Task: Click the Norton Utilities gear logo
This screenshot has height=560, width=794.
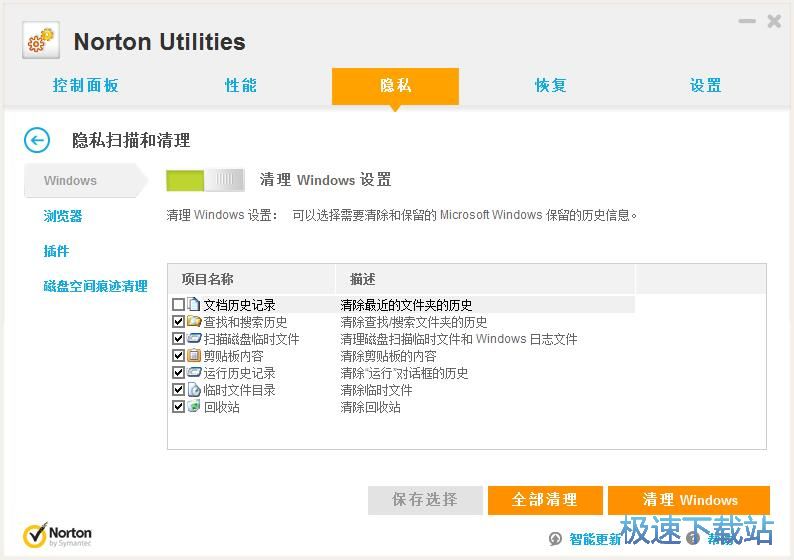Action: 41,41
